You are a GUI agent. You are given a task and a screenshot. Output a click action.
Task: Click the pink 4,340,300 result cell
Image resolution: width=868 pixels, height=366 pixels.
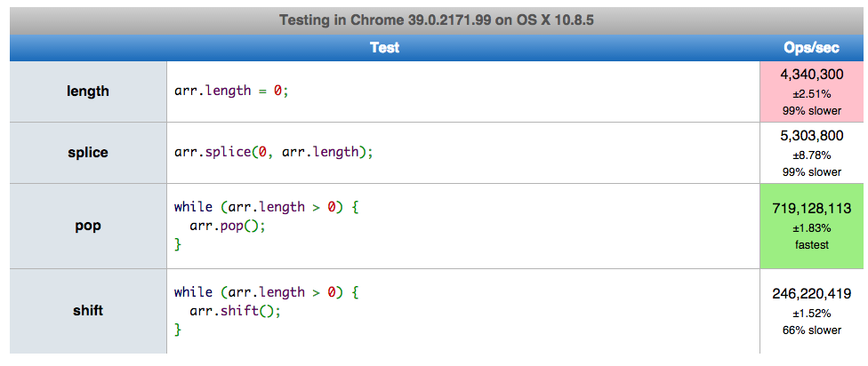pos(812,91)
